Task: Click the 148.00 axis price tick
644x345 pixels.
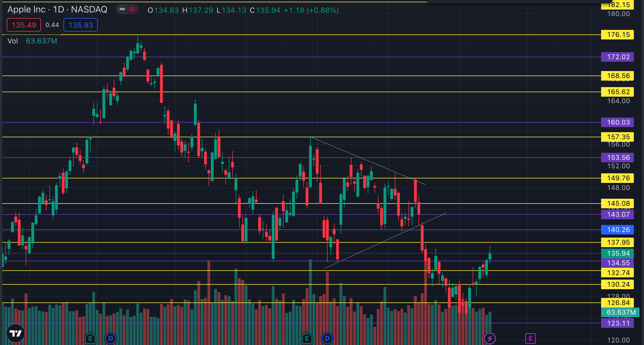Action: (618, 188)
